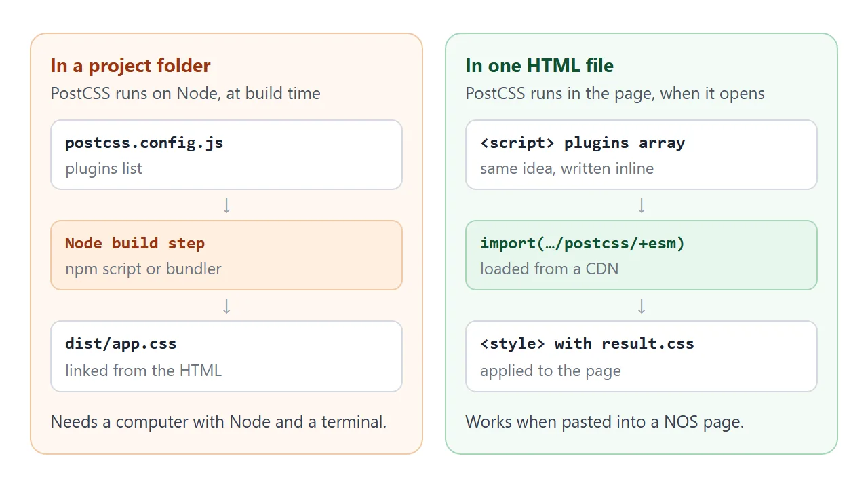Select the 'applied to the page' caption
This screenshot has width=868, height=490.
point(551,371)
